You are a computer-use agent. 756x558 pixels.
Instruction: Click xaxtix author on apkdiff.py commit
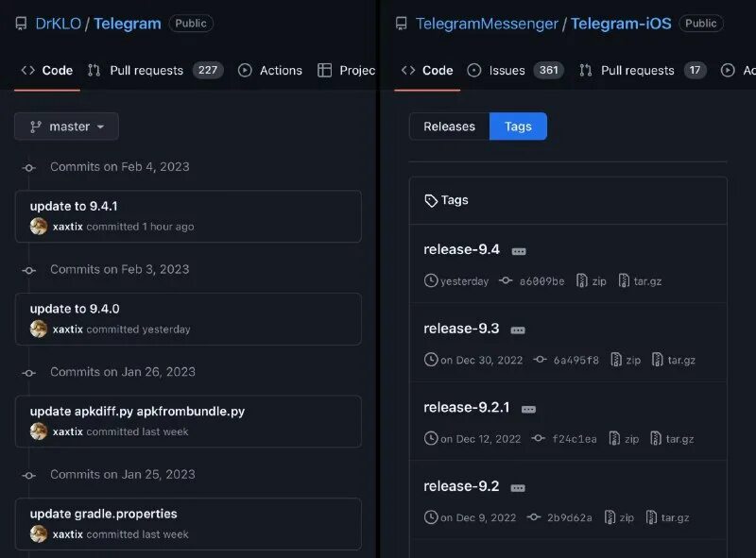pyautogui.click(x=67, y=431)
